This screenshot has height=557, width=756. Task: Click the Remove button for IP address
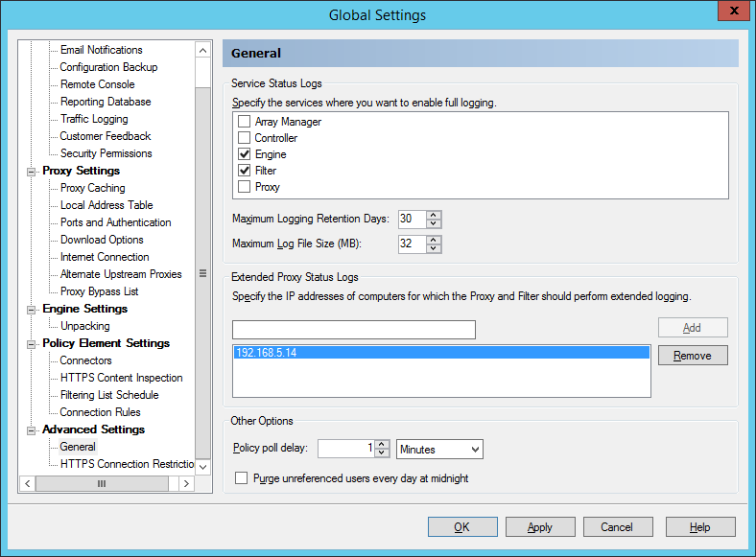[692, 356]
